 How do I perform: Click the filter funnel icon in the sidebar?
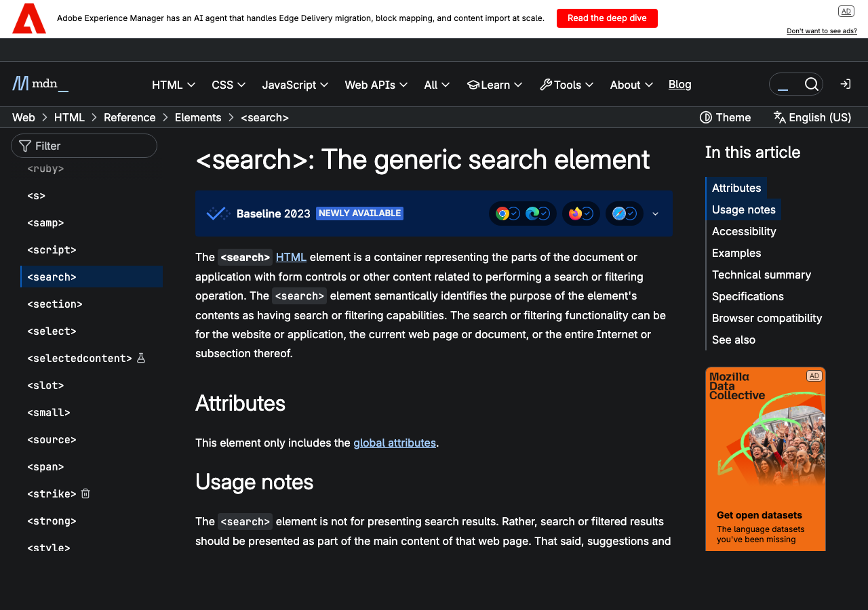click(24, 145)
